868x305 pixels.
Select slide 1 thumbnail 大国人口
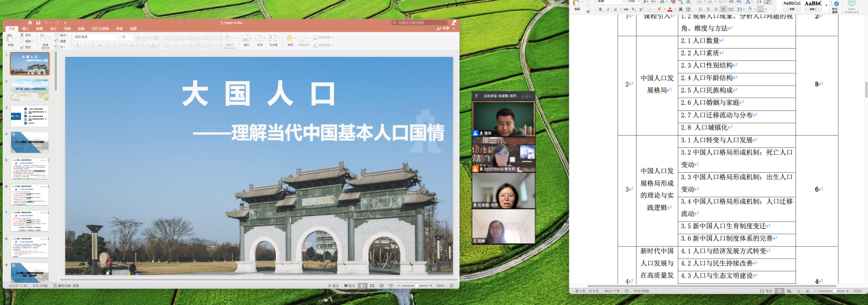pos(29,64)
